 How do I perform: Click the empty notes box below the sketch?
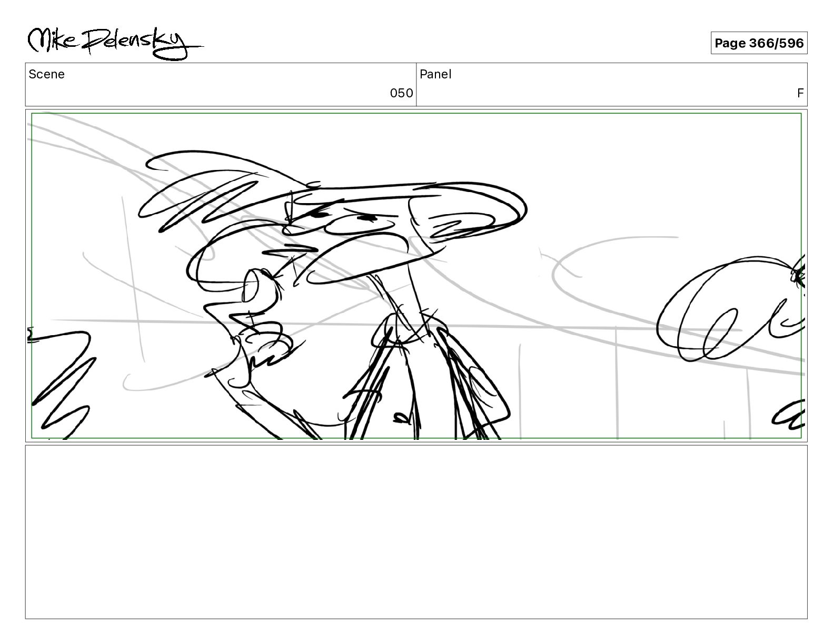pyautogui.click(x=416, y=532)
